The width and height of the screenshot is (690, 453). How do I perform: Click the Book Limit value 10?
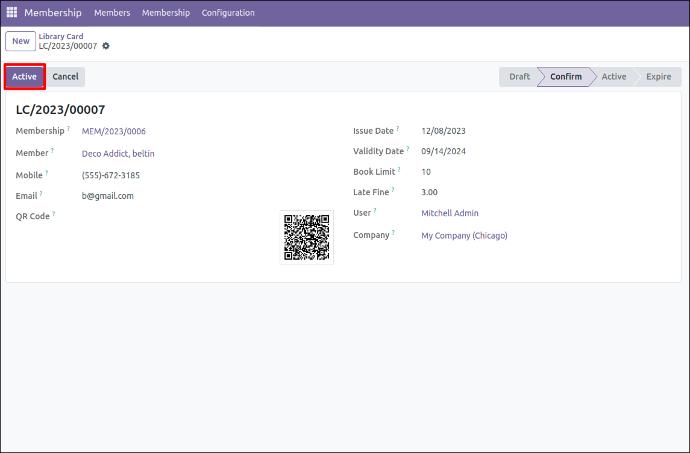click(426, 172)
